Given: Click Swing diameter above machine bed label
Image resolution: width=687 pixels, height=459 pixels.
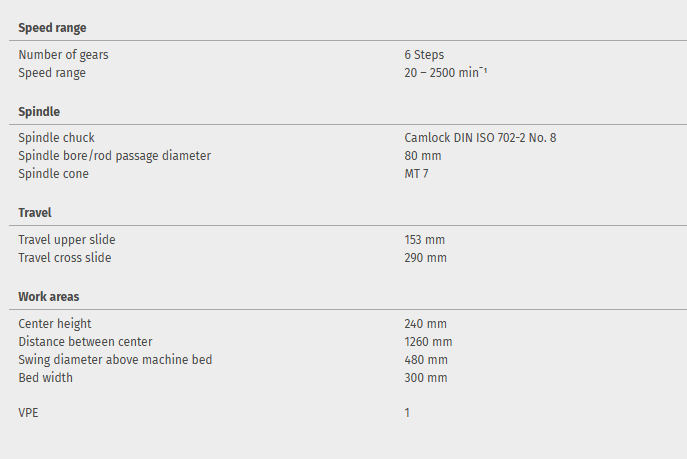Looking at the screenshot, I should point(115,360).
